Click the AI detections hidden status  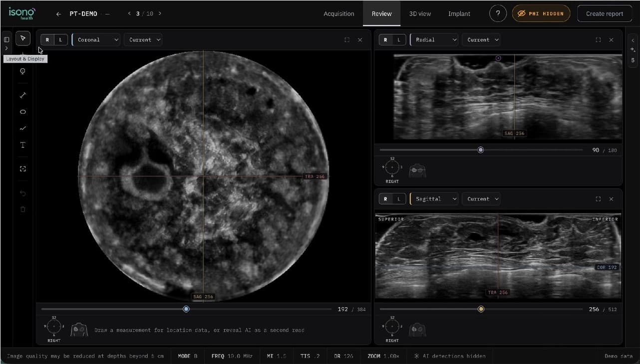[x=450, y=356]
